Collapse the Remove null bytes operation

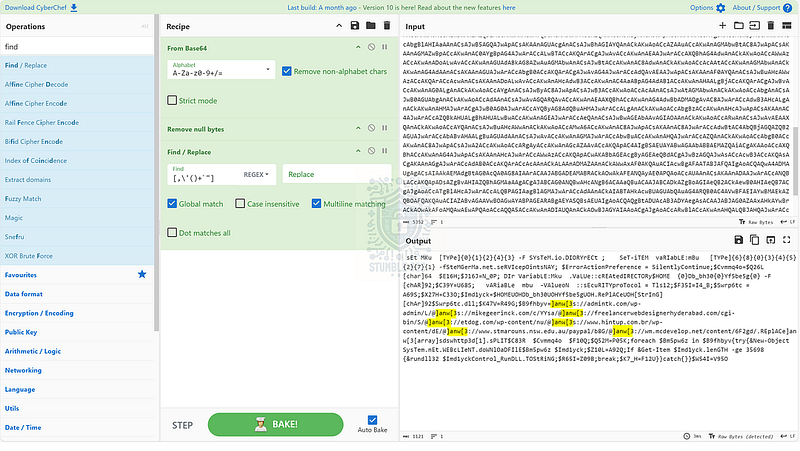(x=358, y=128)
